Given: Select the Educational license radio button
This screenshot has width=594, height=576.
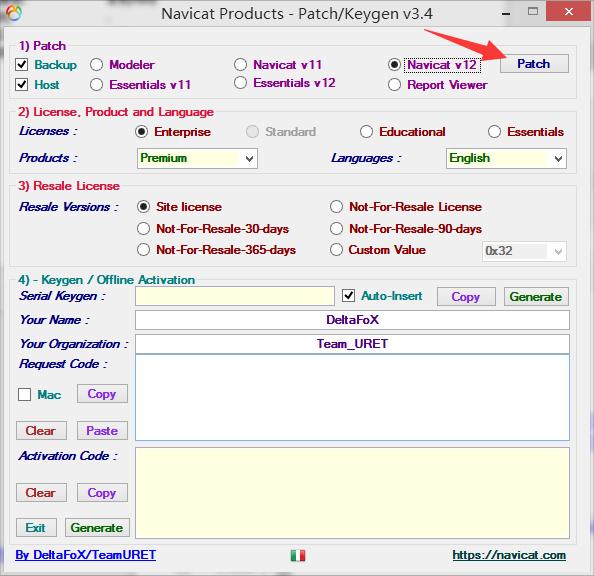Looking at the screenshot, I should tap(366, 131).
